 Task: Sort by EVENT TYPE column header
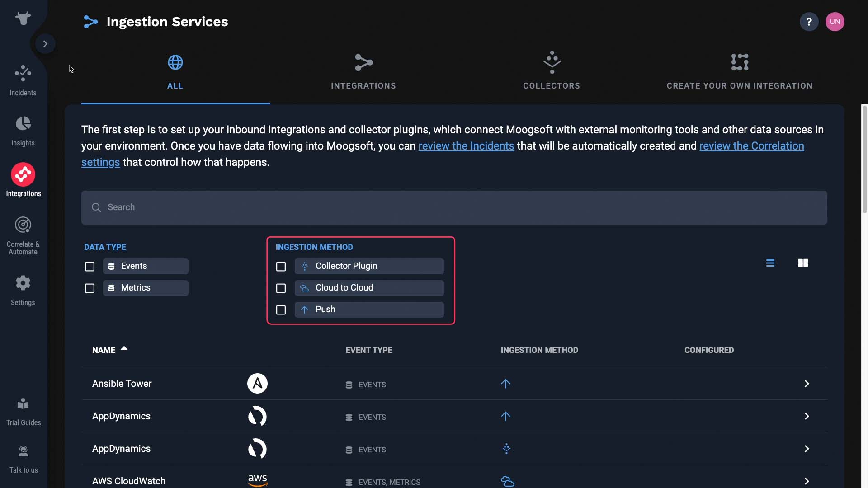coord(369,350)
